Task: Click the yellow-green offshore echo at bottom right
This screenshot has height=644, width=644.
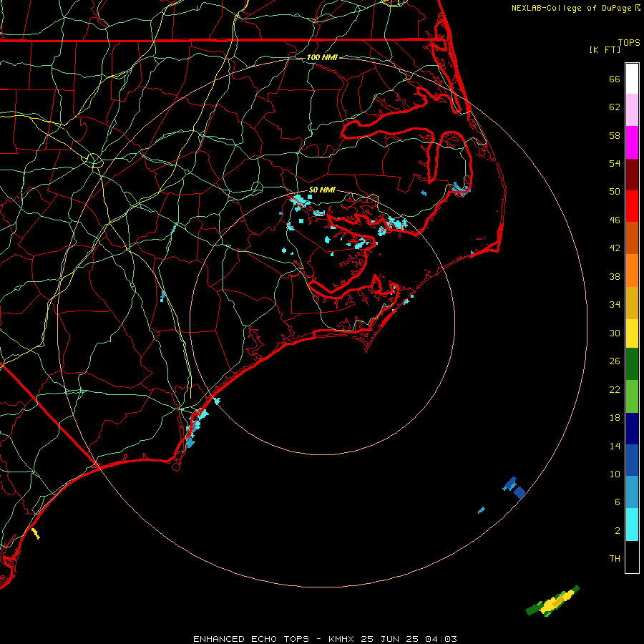Action: click(x=553, y=601)
